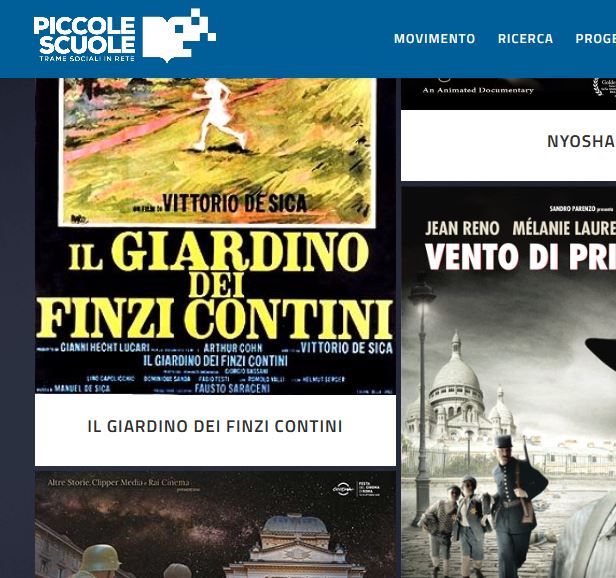Click the Festa del Cinema di Roma logo
The height and width of the screenshot is (578, 616).
(357, 489)
